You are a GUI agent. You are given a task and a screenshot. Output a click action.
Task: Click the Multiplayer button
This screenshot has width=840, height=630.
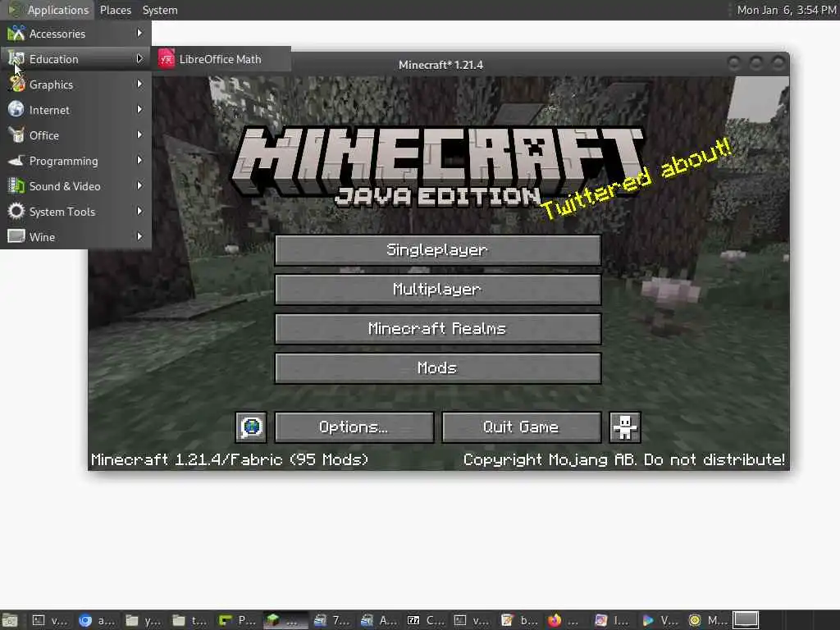(x=438, y=290)
